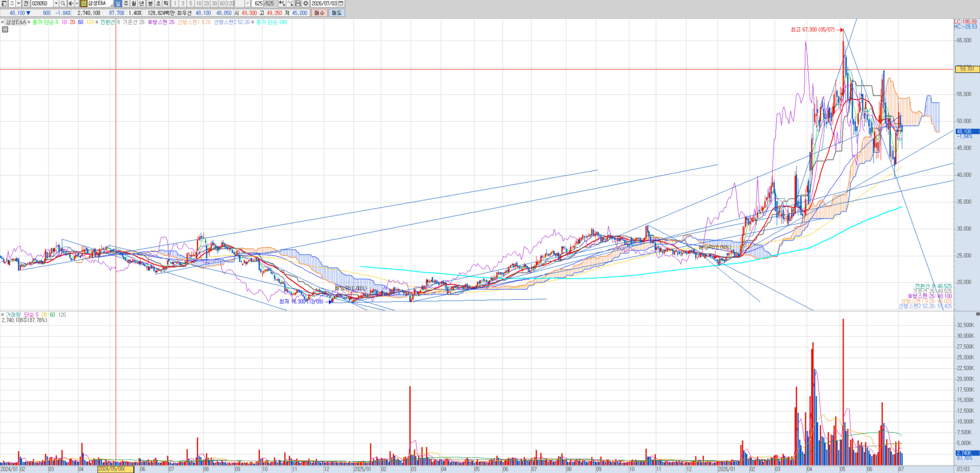
Task: Click the 128,824백만 trading value text
Action: pyautogui.click(x=161, y=13)
